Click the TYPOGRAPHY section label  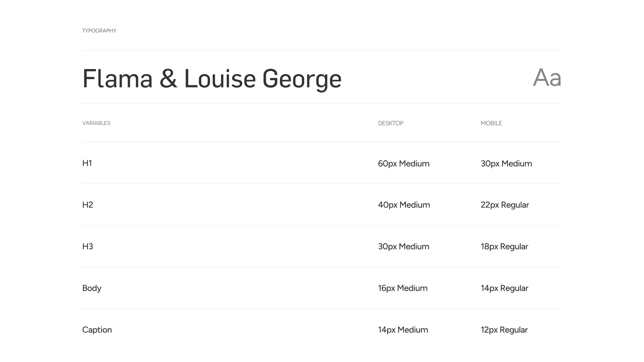(x=99, y=31)
